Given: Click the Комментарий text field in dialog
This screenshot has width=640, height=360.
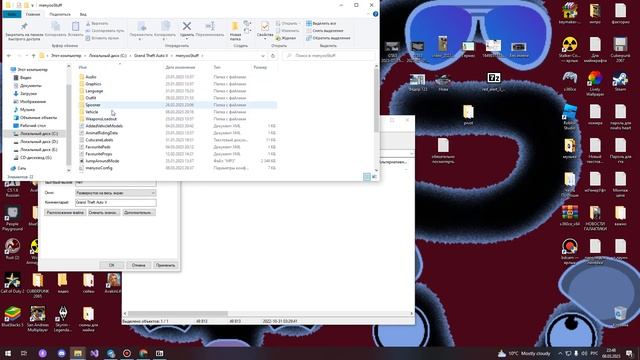Looking at the screenshot, I should pyautogui.click(x=116, y=202).
